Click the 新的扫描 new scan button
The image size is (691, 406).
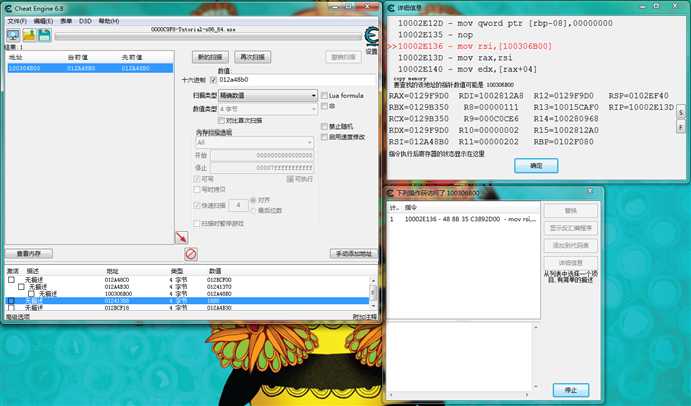point(210,57)
